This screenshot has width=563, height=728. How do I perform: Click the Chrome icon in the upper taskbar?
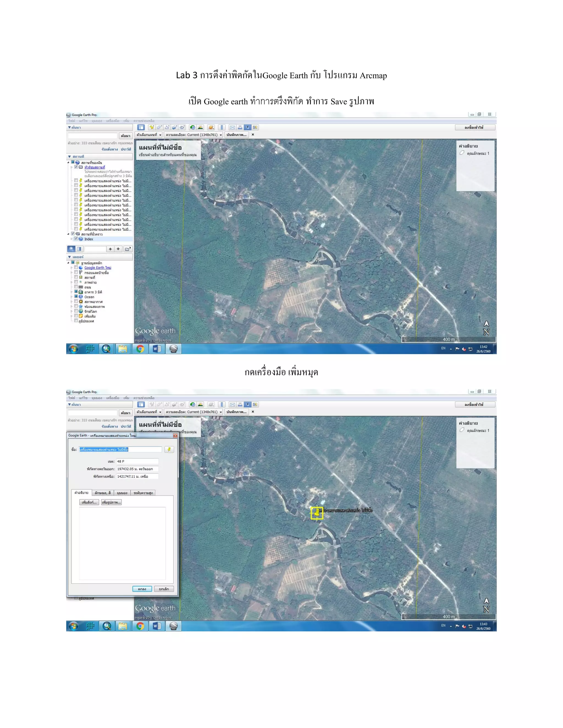[140, 349]
